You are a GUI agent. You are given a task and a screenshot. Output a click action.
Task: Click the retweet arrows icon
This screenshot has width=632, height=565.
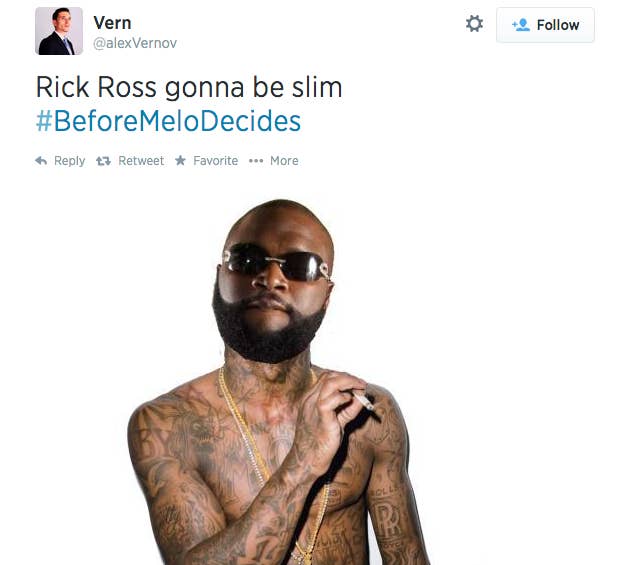pos(103,161)
